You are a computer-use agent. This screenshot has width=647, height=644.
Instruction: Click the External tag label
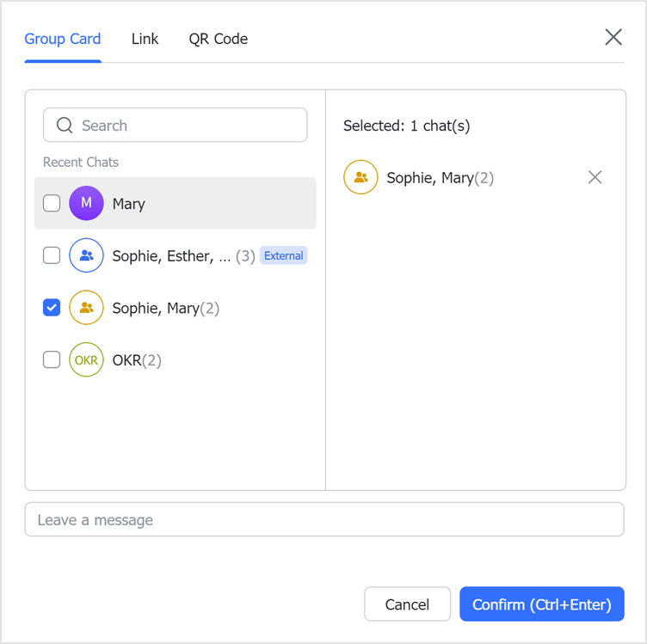[284, 255]
